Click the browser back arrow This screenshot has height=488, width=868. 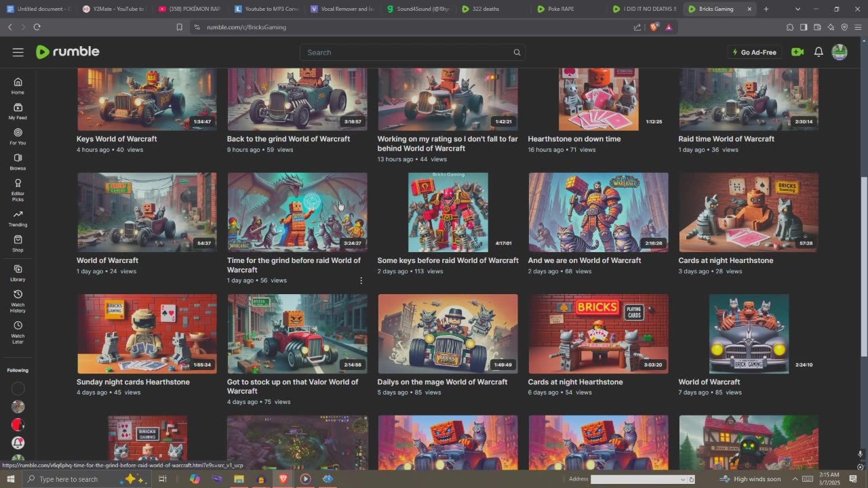[x=9, y=27]
